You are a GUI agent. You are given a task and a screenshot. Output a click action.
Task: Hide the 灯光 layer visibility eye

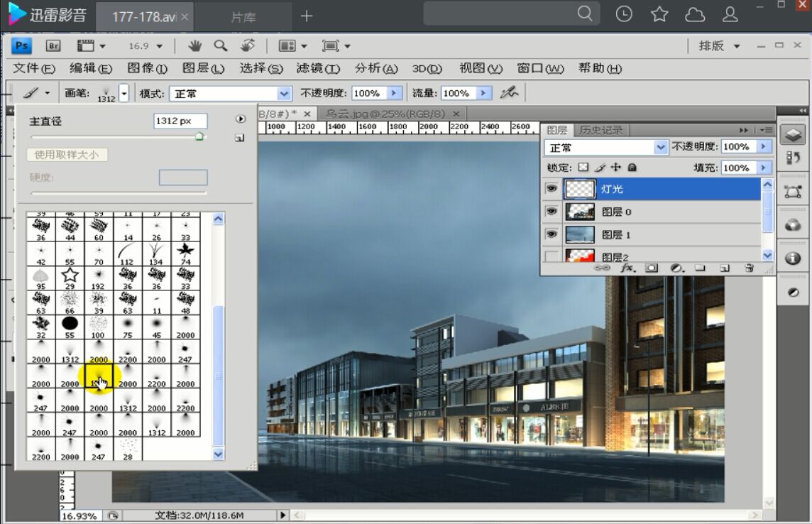click(x=552, y=188)
